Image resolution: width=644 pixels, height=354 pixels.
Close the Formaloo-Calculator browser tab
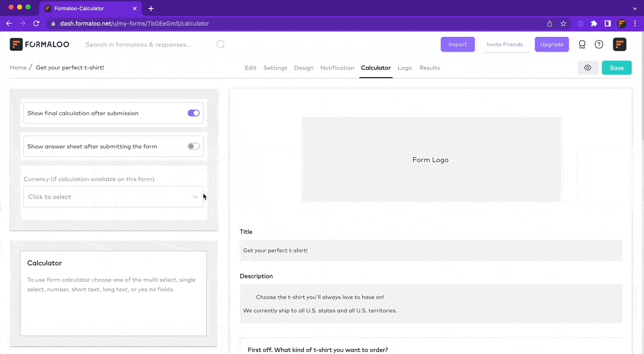pyautogui.click(x=135, y=9)
